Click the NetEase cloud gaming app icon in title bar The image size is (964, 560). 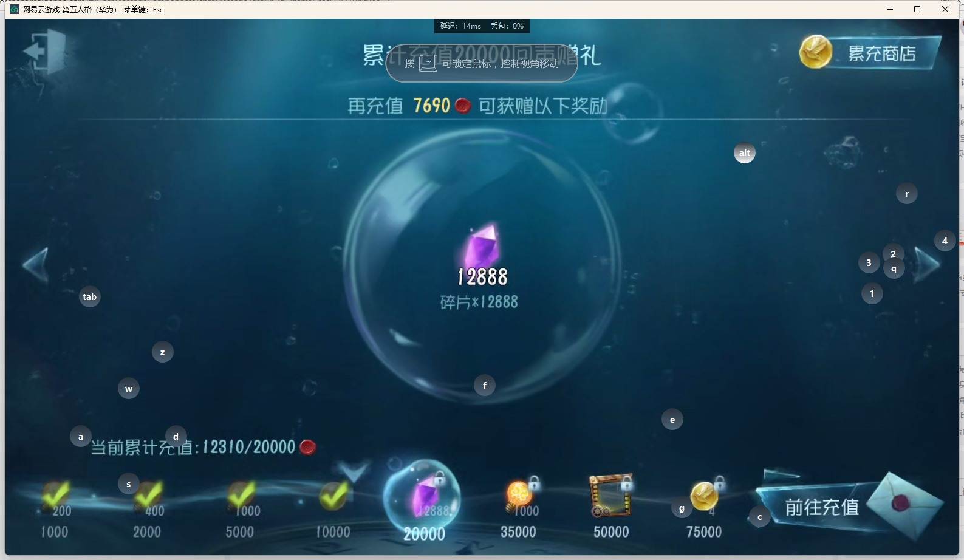point(15,9)
